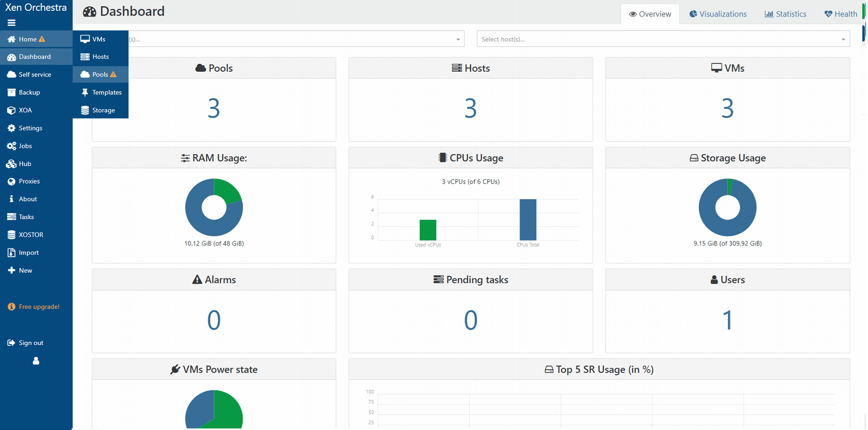Viewport: 868px width, 430px height.
Task: Click the Jobs cogs icon
Action: pos(11,146)
